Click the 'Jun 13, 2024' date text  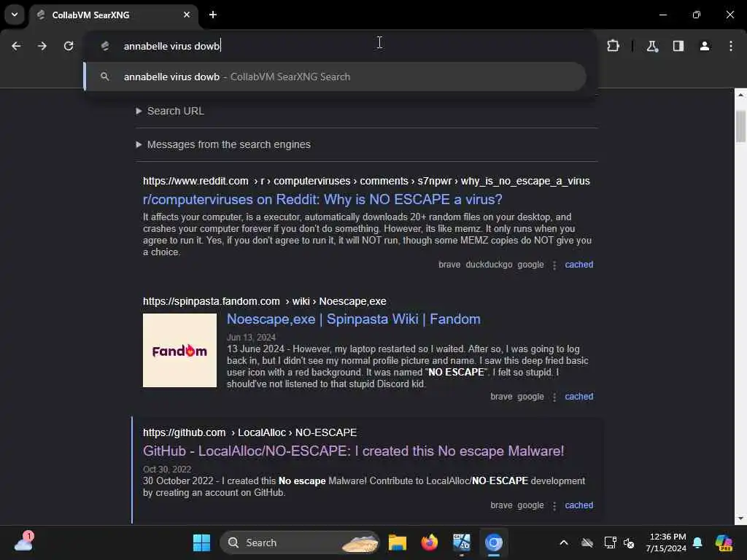pos(251,337)
